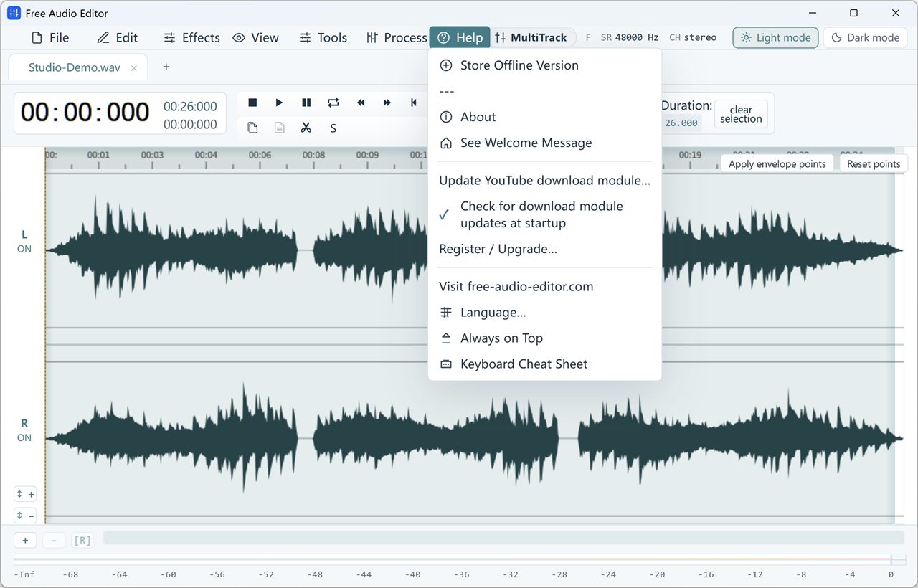Uncheck download module updates at startup

[x=544, y=214]
